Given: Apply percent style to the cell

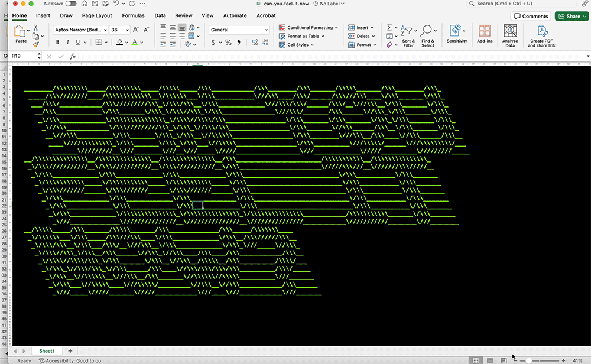Looking at the screenshot, I should click(228, 43).
